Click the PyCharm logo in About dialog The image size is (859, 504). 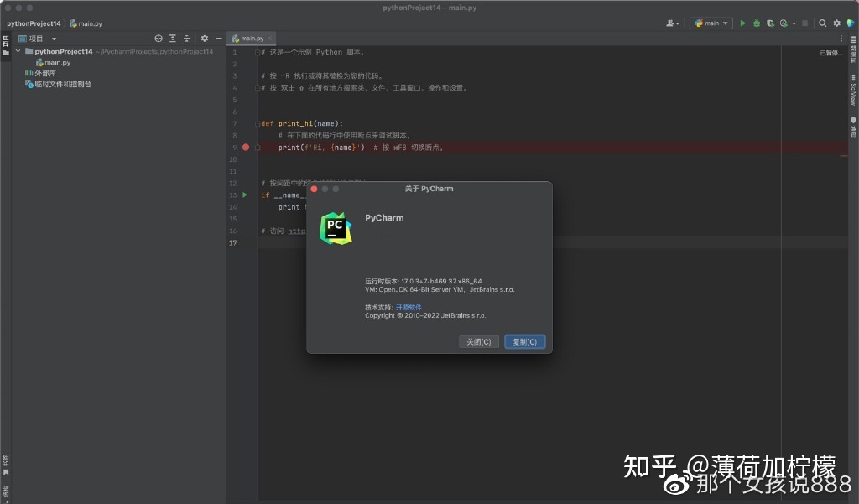(x=336, y=228)
